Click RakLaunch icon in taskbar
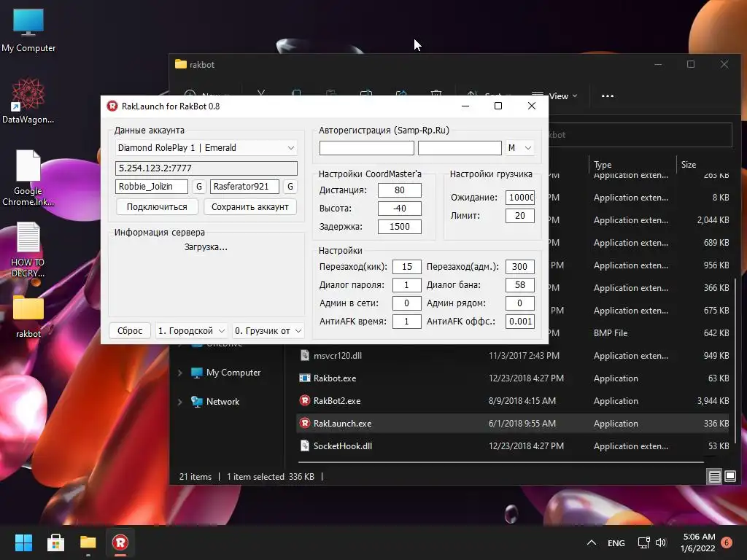Screen dimensions: 747x560 [x=120, y=542]
